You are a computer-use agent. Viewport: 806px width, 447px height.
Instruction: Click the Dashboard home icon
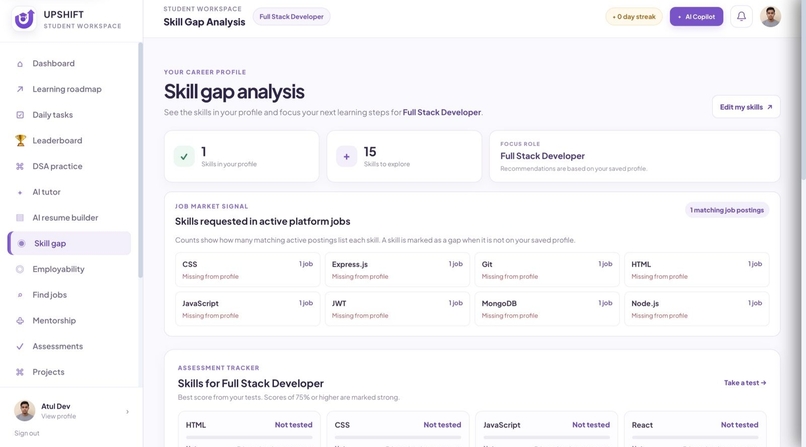tap(20, 64)
